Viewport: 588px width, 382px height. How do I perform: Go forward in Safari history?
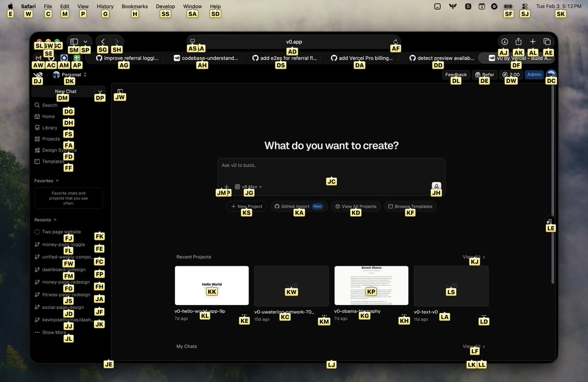(x=117, y=42)
